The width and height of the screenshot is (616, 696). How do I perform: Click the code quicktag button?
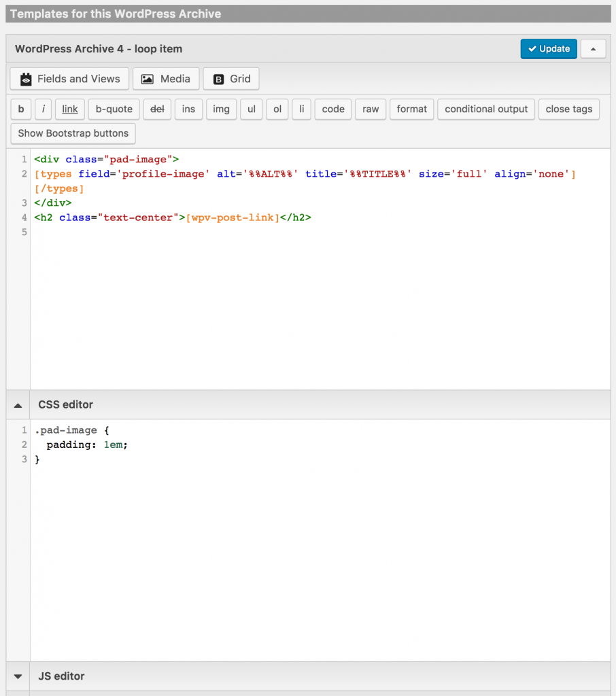pyautogui.click(x=333, y=109)
